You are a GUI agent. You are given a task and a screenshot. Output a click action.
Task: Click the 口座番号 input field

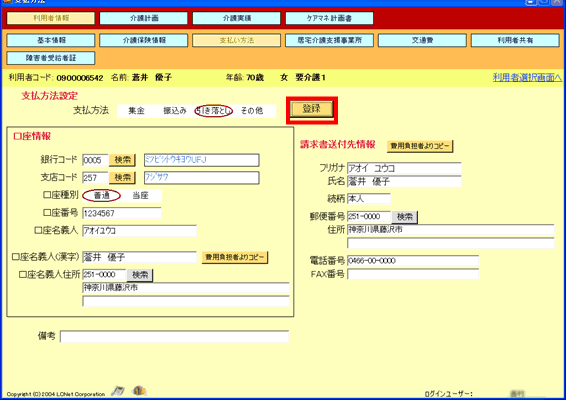click(x=122, y=213)
